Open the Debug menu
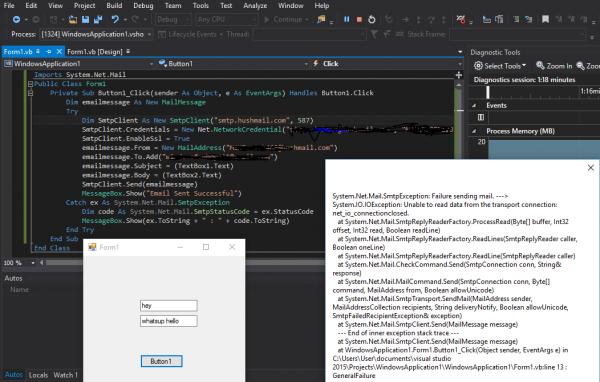The image size is (600, 382). [x=143, y=6]
